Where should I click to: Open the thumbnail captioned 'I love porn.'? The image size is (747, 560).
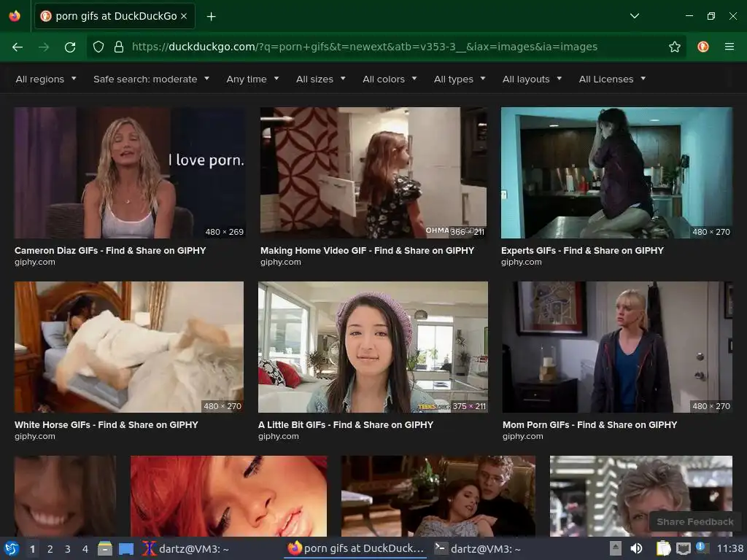coord(130,172)
